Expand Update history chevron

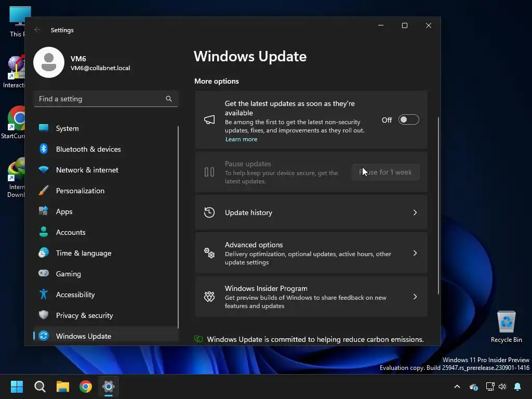pyautogui.click(x=415, y=212)
